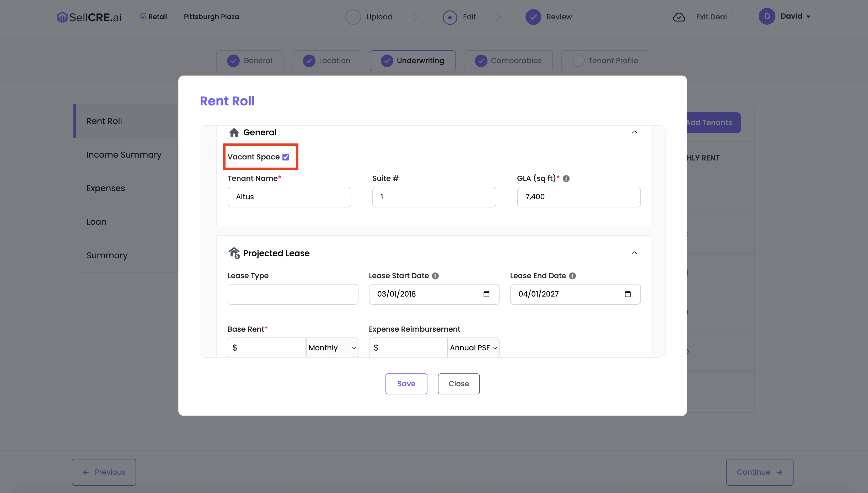
Task: Click the SellCRE.ai logo
Action: [x=89, y=17]
